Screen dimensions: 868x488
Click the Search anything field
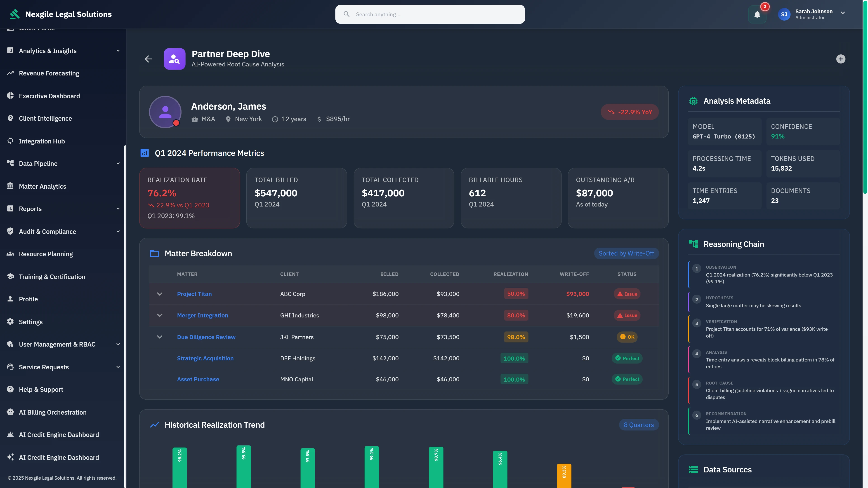point(430,14)
